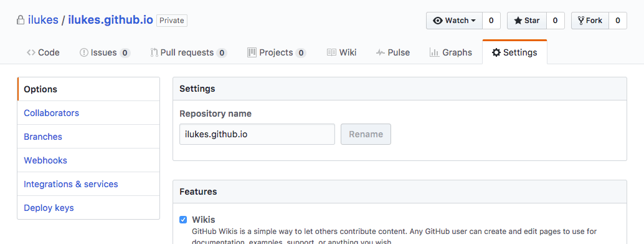The height and width of the screenshot is (244, 644).
Task: Open the Projects tab
Action: (x=277, y=52)
